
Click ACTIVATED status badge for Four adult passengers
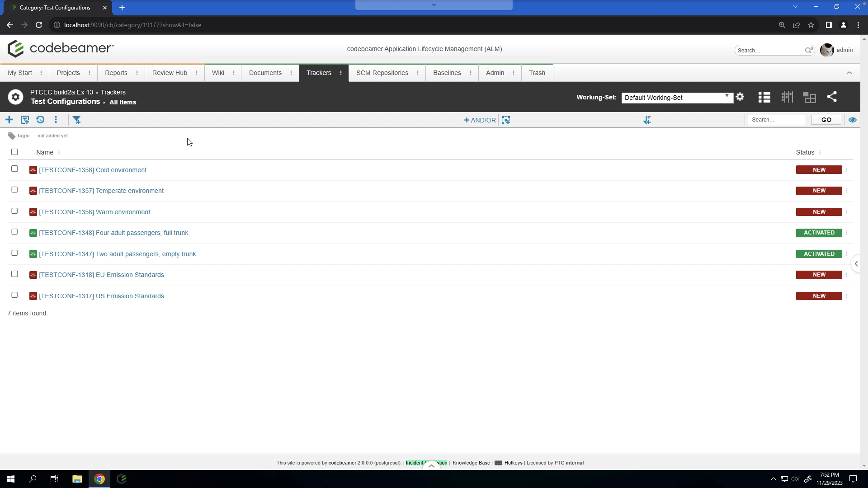(819, 233)
